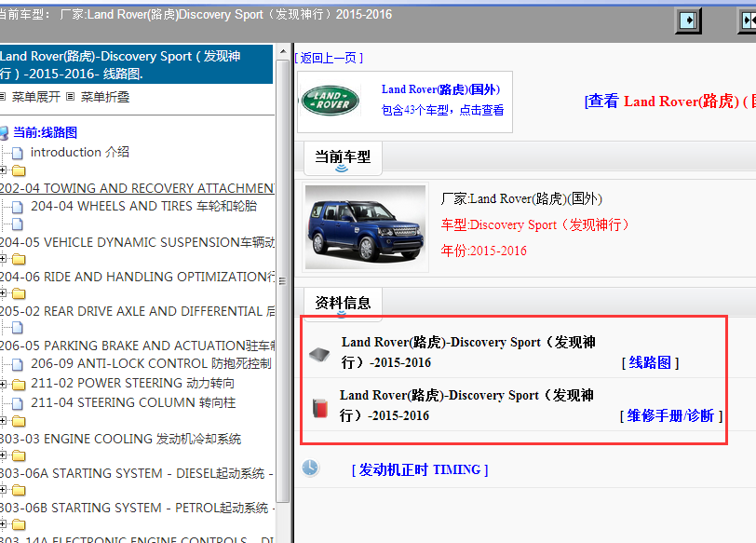
Task: Expand the folder above 205-02 REAR DRIVE AXLE
Action: pyautogui.click(x=3, y=293)
